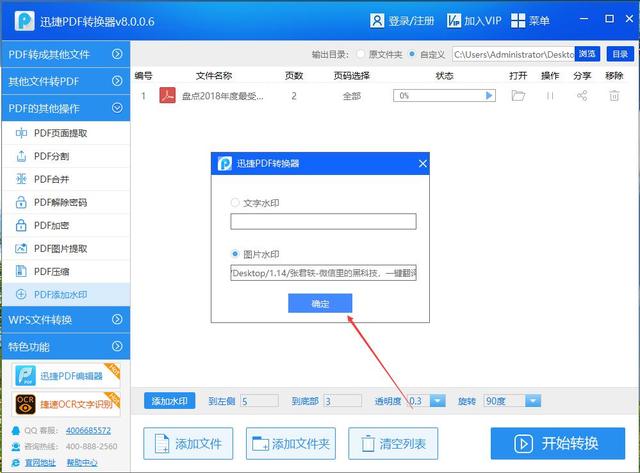
Task: Collapse PDF的其他操作 section
Action: (x=66, y=108)
